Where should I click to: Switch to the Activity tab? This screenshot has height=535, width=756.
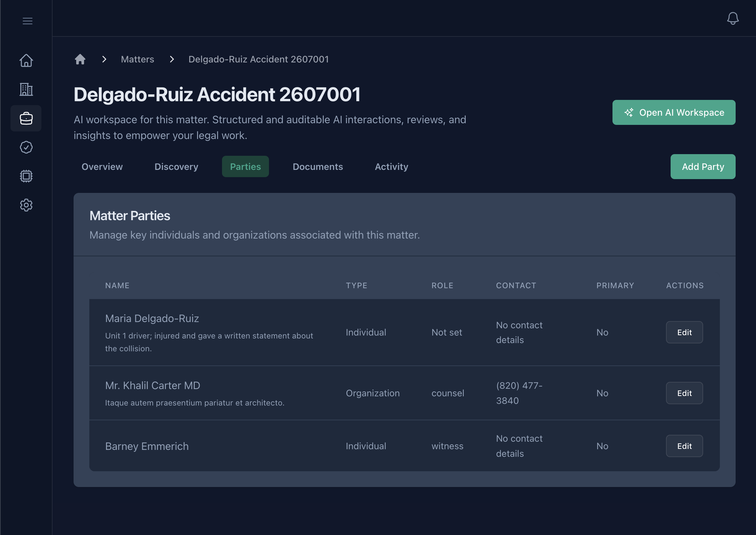(391, 167)
